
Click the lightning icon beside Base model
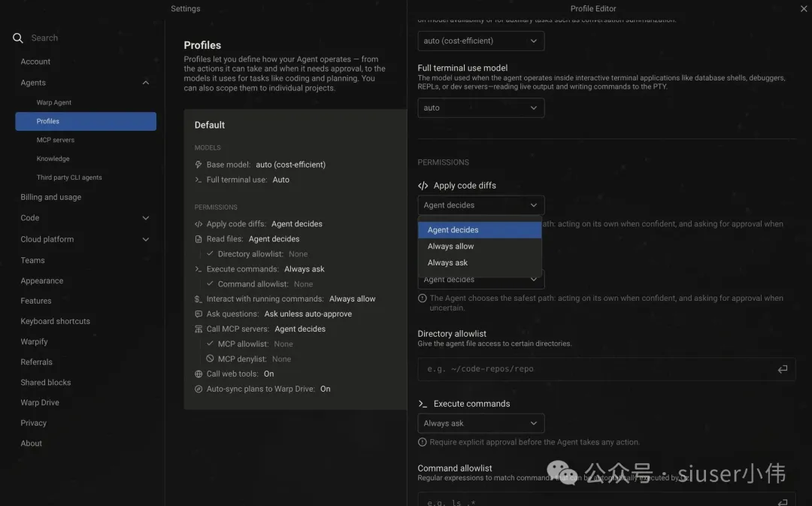(198, 165)
